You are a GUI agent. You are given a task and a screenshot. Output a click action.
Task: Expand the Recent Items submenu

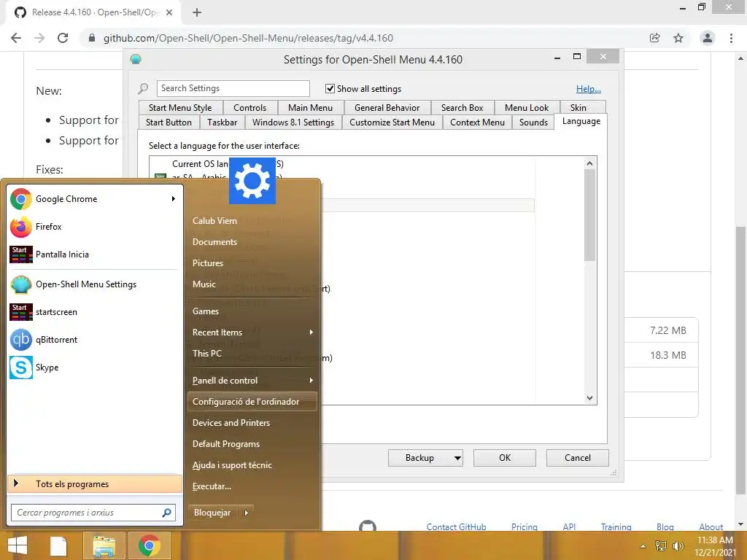pos(311,332)
